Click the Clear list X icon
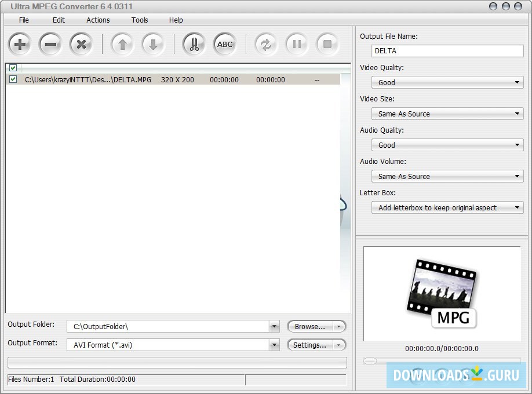Screen dimensions: 532x394 (x=81, y=43)
